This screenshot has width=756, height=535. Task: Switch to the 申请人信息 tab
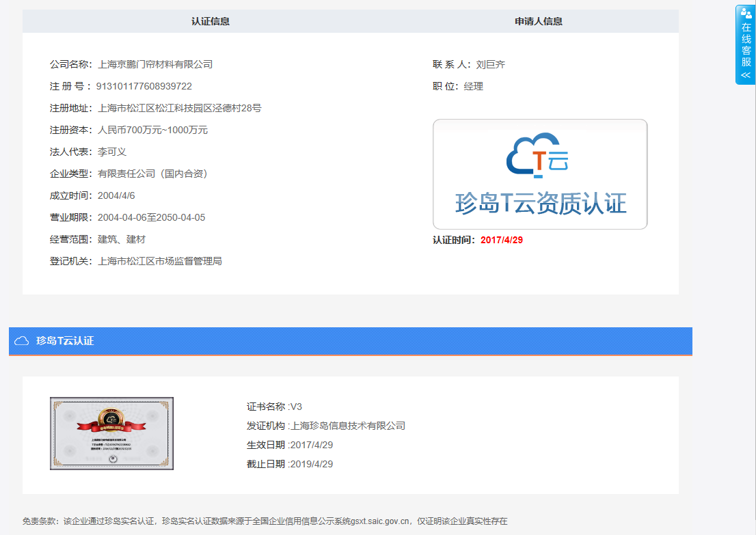[539, 21]
